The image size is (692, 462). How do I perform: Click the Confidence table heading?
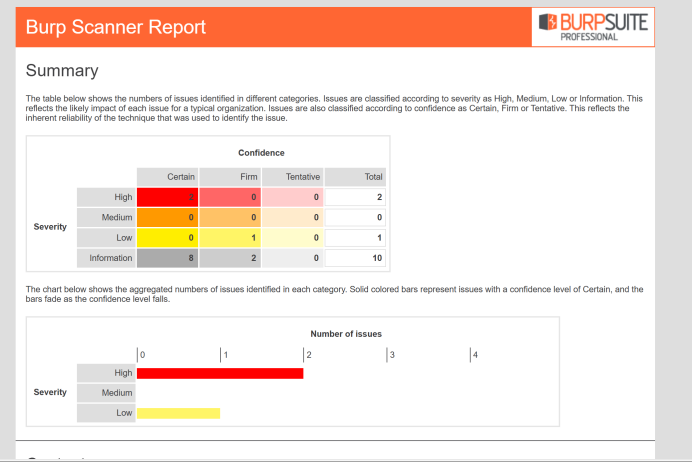(x=261, y=153)
